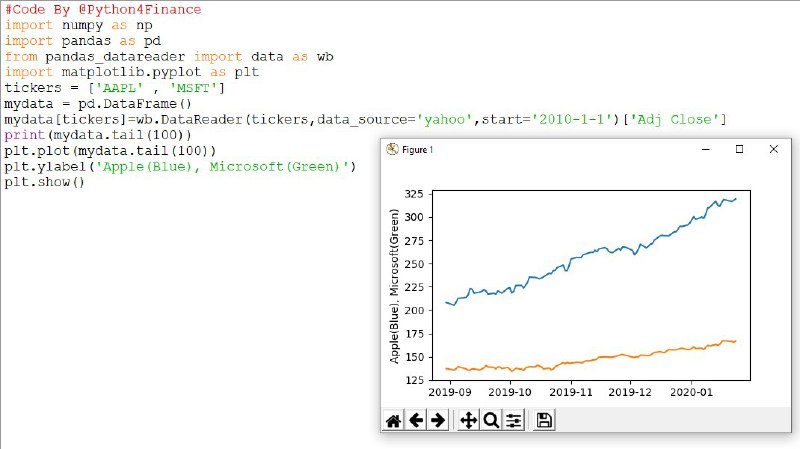Click the '2010-1-1' start date string

(x=571, y=119)
